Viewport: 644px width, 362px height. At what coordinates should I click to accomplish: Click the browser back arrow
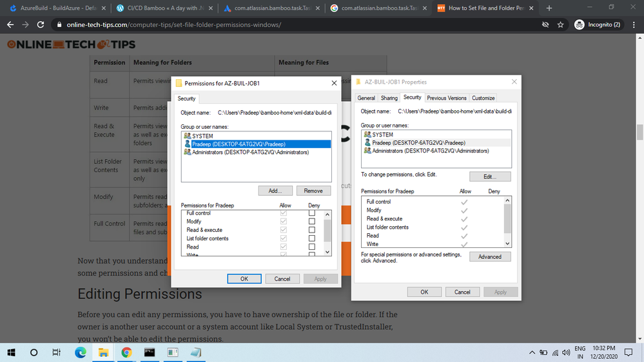pos(10,24)
